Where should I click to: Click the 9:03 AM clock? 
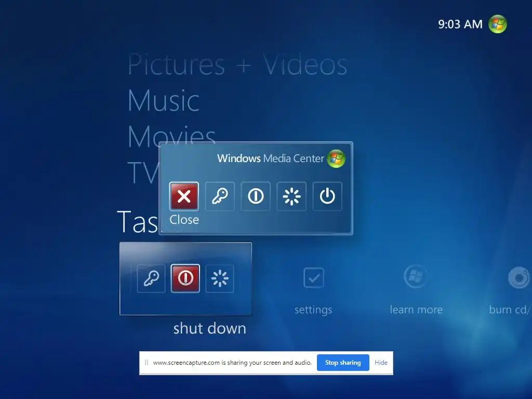click(460, 24)
